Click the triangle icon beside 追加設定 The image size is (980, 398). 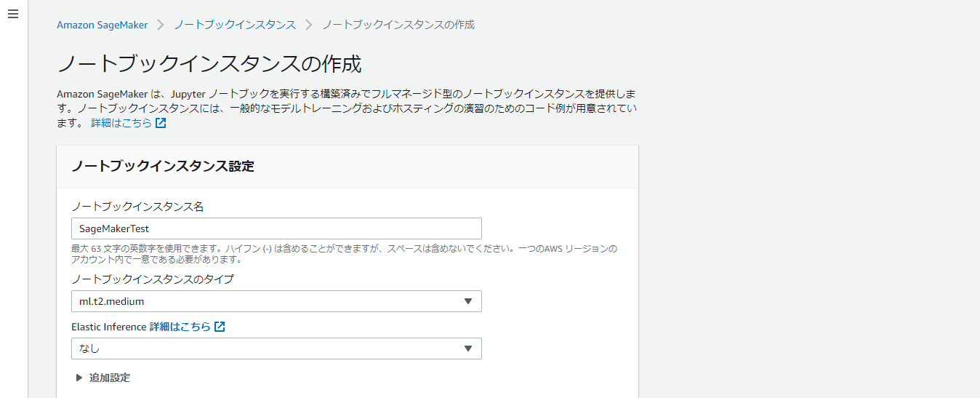click(79, 378)
